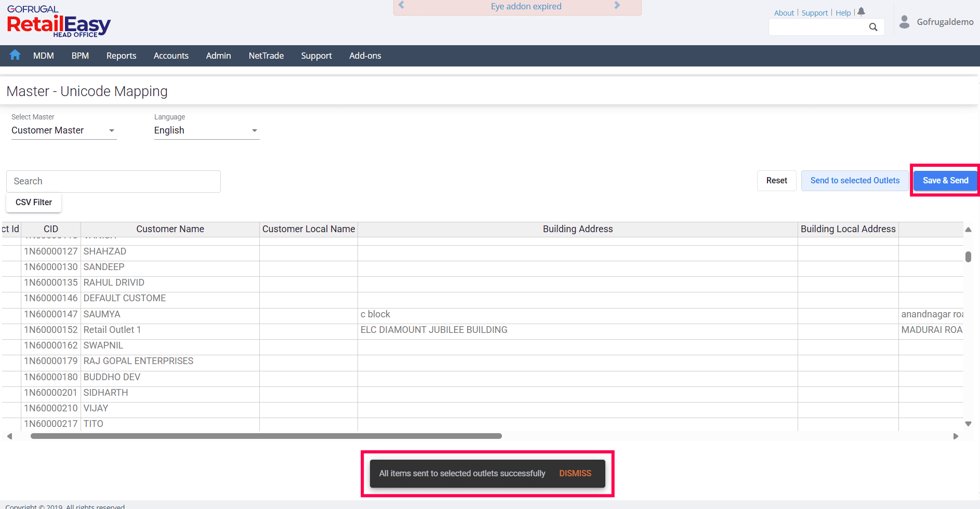Open the Gofrugaldemo user avatar icon
The image size is (980, 509).
click(x=904, y=22)
